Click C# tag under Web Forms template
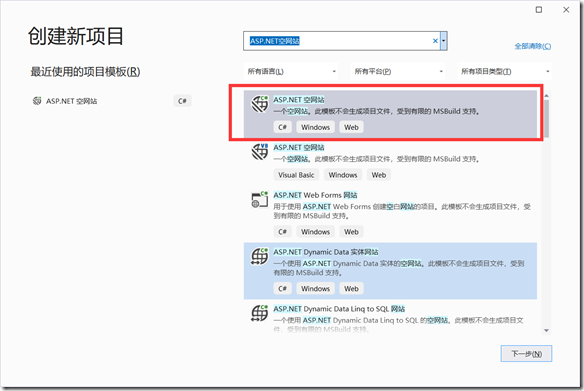 (x=282, y=232)
